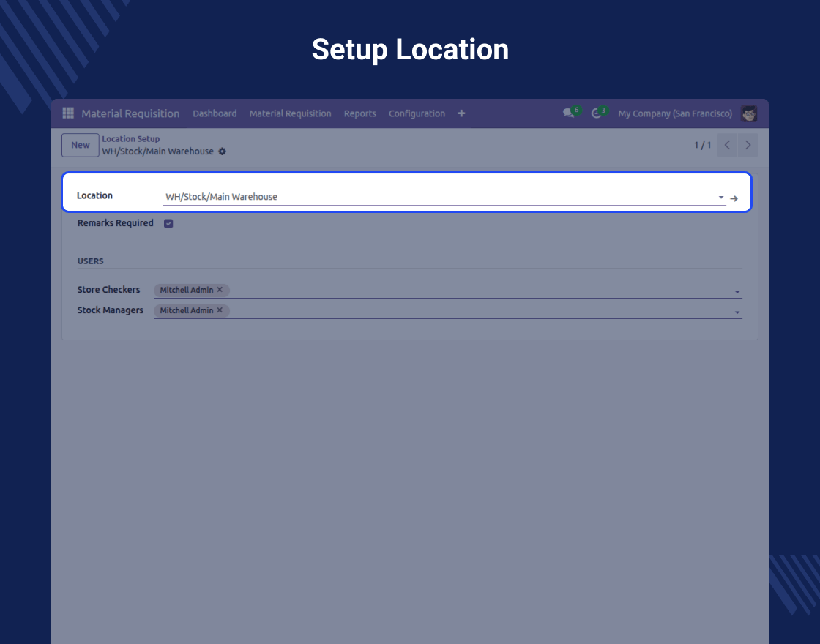
Task: Toggle the Remarks Required checkbox
Action: point(168,223)
